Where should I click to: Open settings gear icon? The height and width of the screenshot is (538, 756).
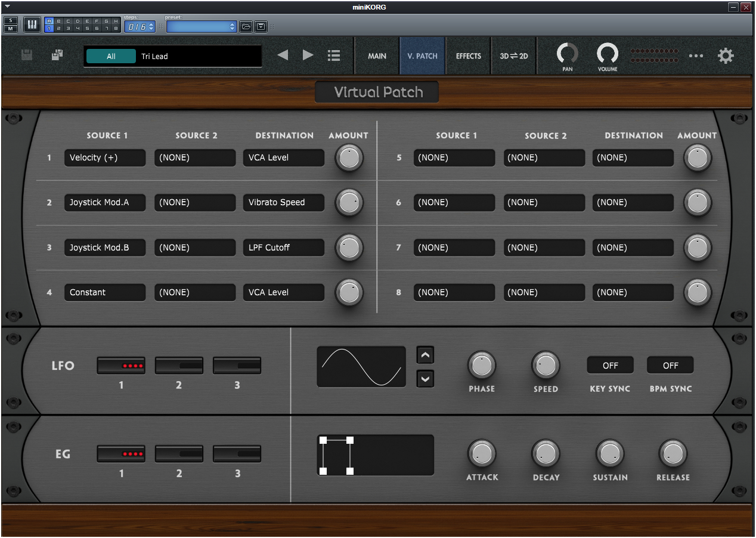pos(726,56)
